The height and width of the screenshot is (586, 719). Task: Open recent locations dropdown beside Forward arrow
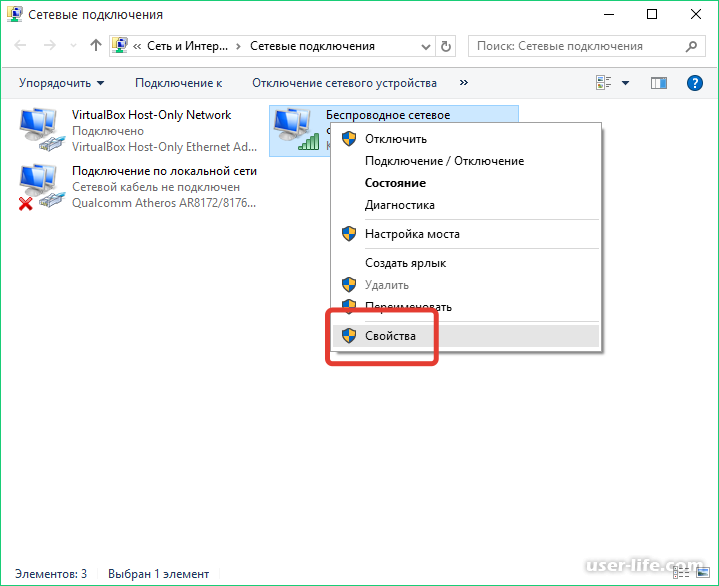73,46
